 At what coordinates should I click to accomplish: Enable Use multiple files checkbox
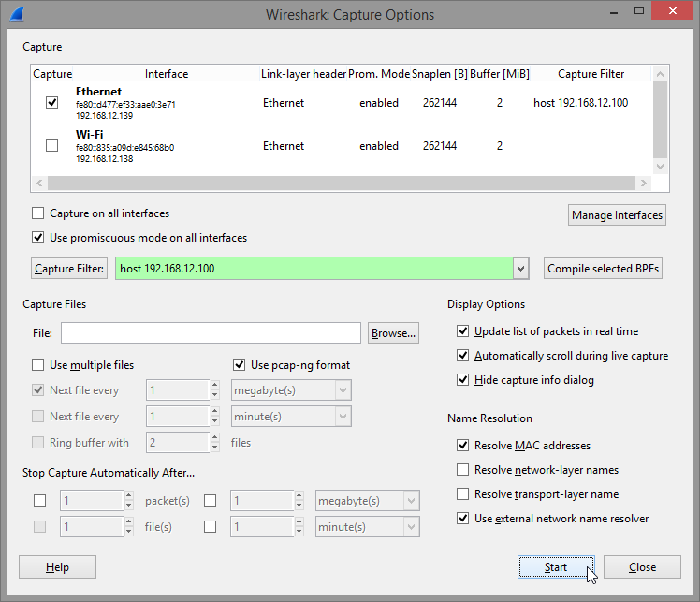38,365
